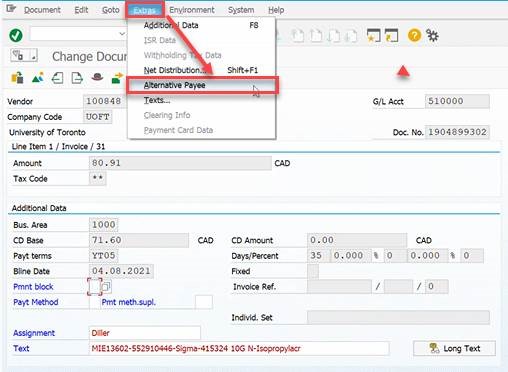The height and width of the screenshot is (372, 508).
Task: Close the highlighted Extras menu
Action: click(x=144, y=10)
